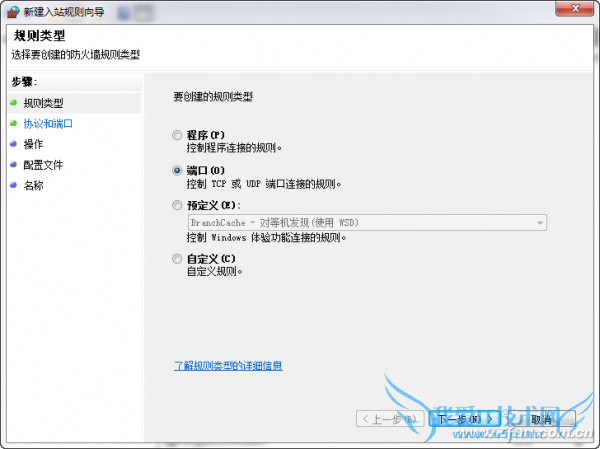This screenshot has height=449, width=600.
Task: Go to the 协议和端口 step
Action: [x=48, y=124]
